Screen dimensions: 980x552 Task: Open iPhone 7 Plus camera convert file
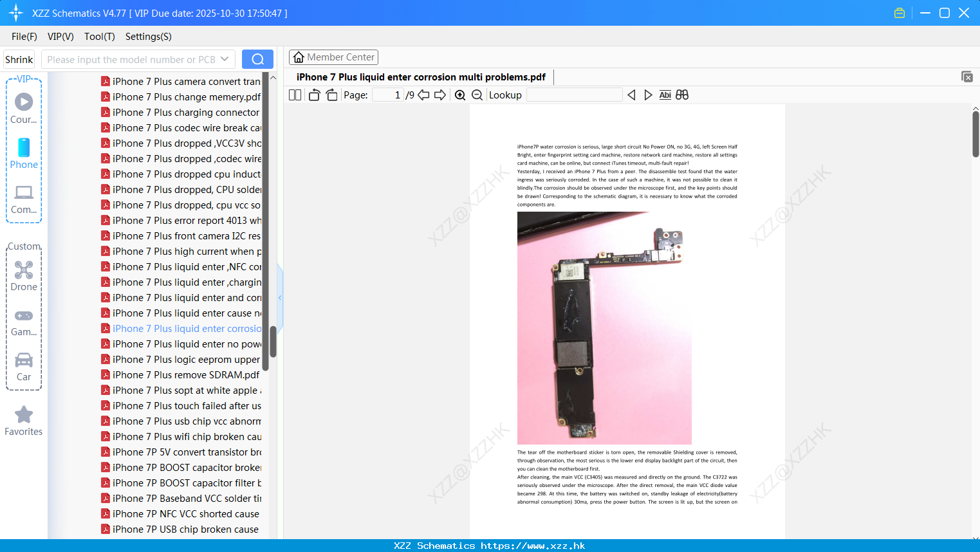181,81
